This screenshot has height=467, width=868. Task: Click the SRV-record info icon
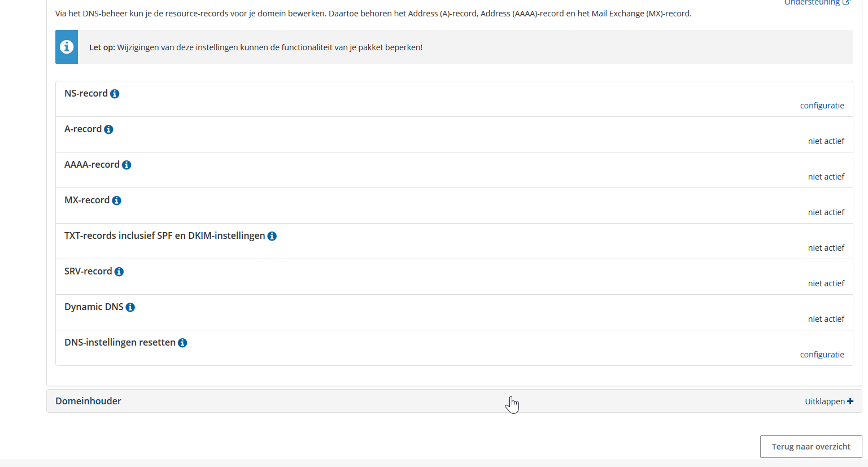[119, 272]
